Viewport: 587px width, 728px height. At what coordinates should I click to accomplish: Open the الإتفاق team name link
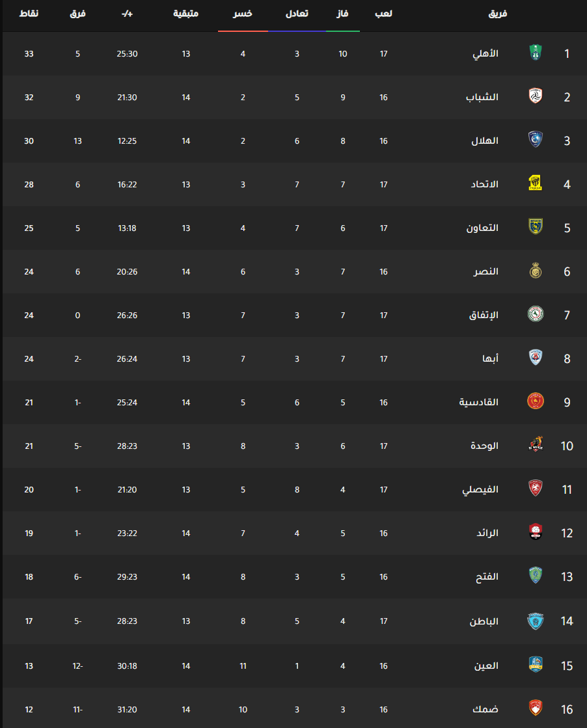click(484, 316)
